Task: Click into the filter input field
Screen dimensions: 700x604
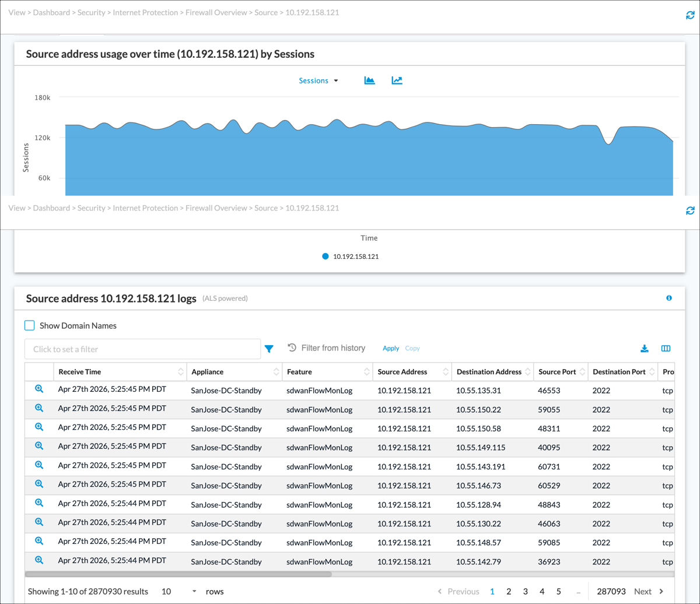Action: pyautogui.click(x=142, y=349)
